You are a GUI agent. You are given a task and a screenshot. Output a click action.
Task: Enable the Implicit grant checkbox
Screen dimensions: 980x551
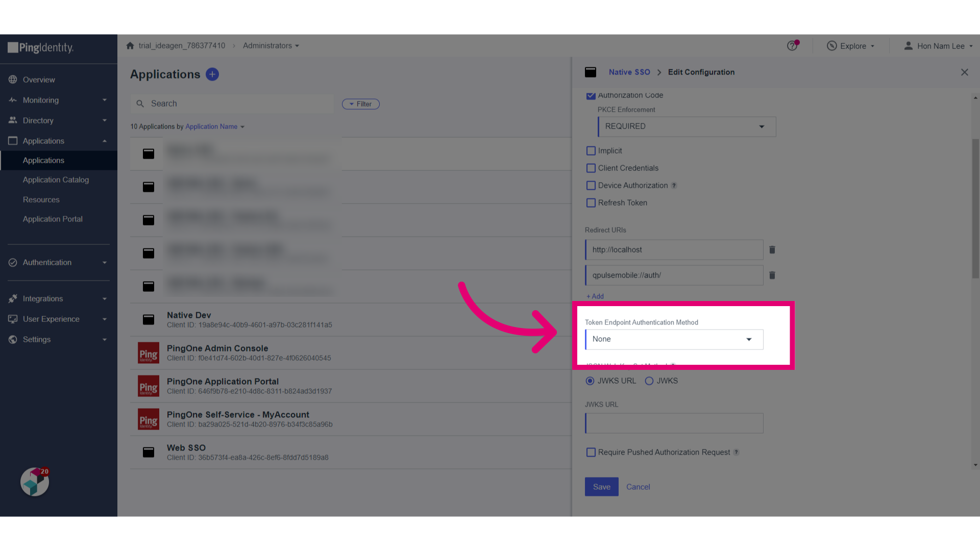(x=591, y=151)
